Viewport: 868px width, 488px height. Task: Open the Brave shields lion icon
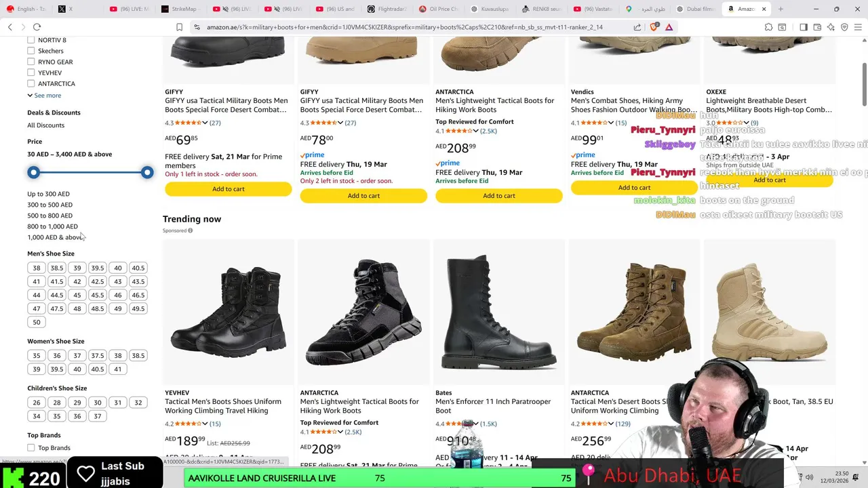654,27
